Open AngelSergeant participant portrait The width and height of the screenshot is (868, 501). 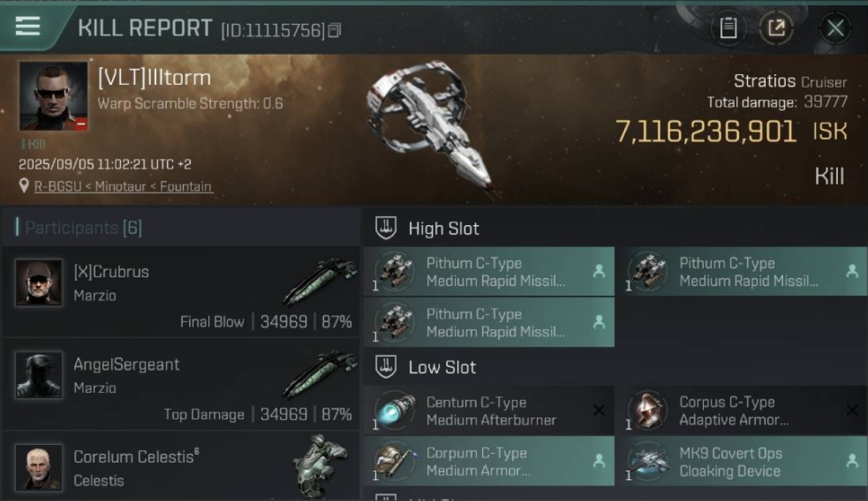click(39, 375)
